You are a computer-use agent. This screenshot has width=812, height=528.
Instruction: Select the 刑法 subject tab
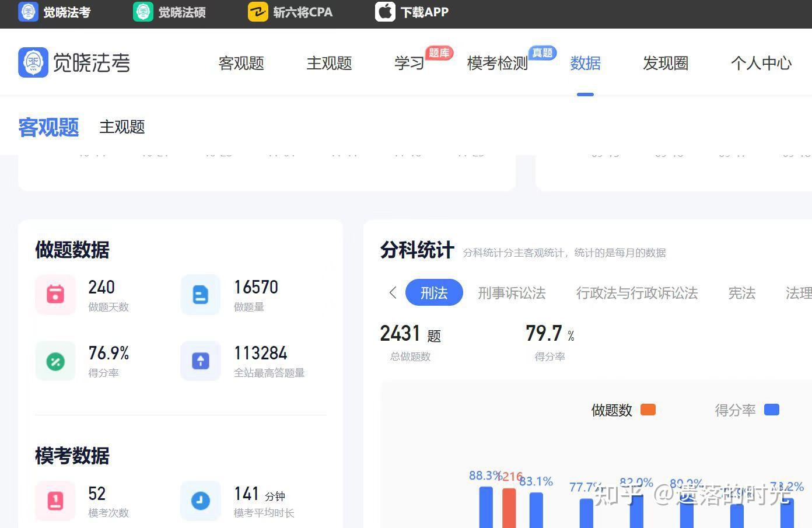(x=434, y=293)
